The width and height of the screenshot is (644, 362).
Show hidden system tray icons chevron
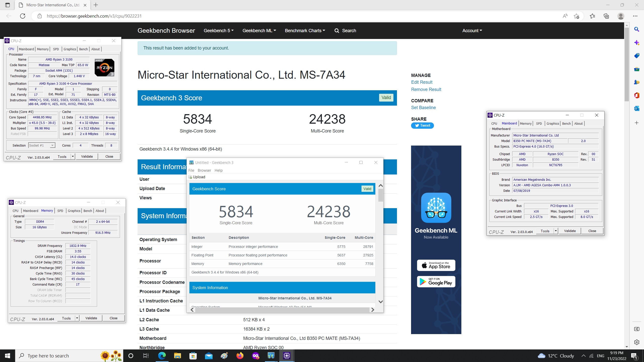click(x=584, y=356)
